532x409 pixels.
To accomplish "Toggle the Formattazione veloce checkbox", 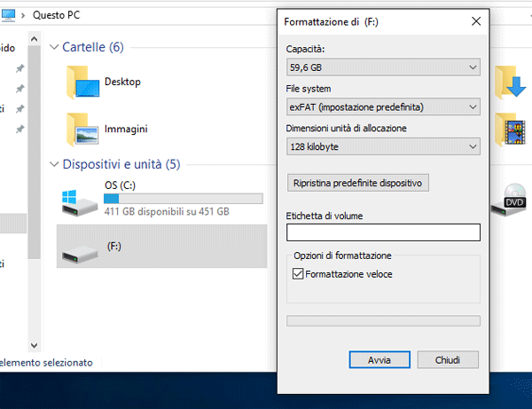I will (297, 275).
